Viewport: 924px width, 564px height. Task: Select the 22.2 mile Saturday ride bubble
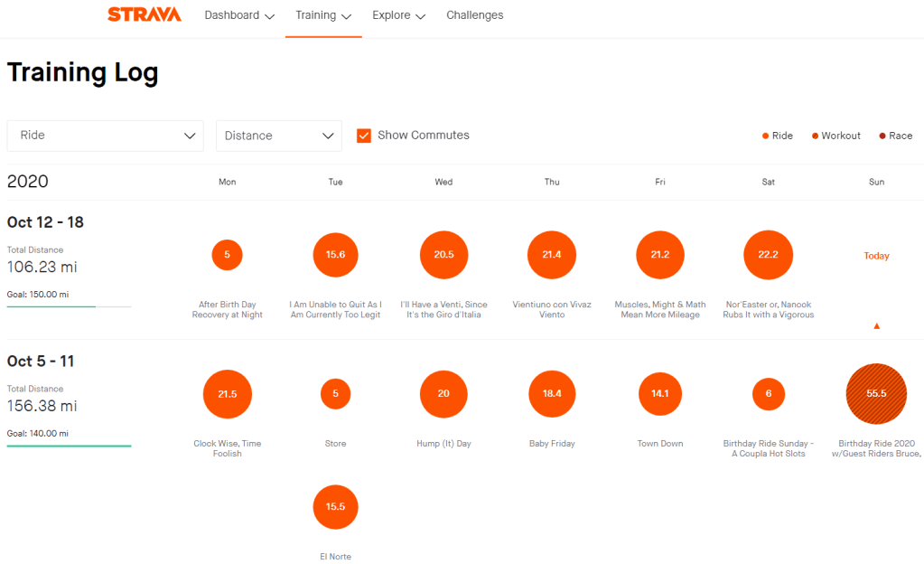coord(768,255)
